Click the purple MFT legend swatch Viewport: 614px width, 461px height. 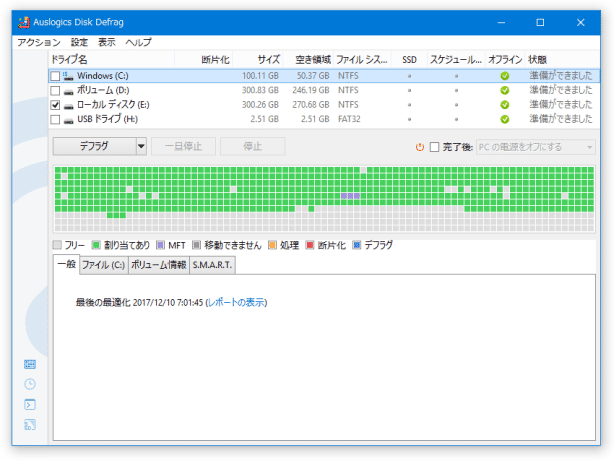tap(160, 245)
